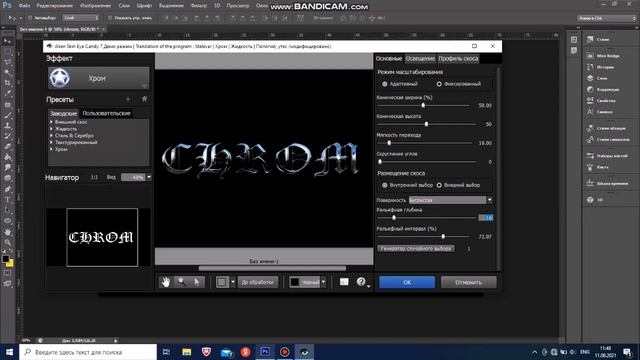This screenshot has height=360, width=640.
Task: Select the arrow pointer tool in plugin toolbar
Action: (197, 282)
